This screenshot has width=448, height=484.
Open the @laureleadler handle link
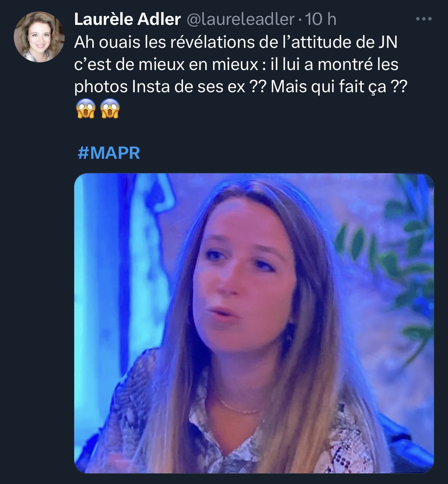click(240, 19)
